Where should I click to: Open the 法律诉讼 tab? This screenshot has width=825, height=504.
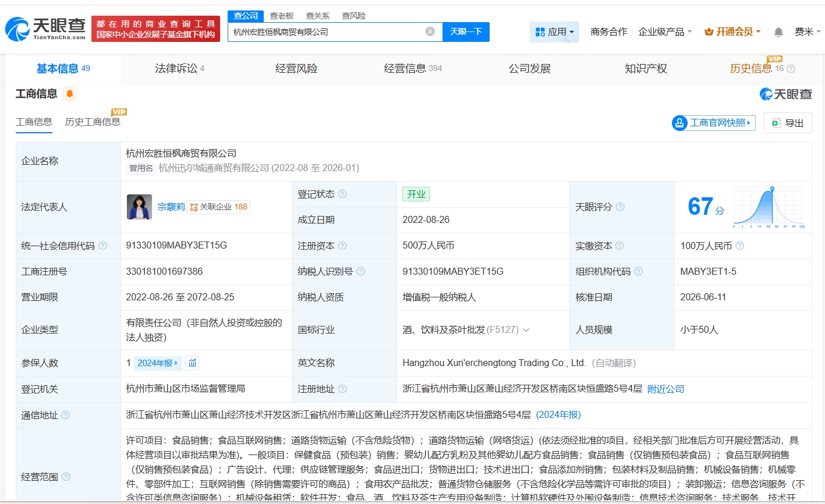(x=180, y=69)
